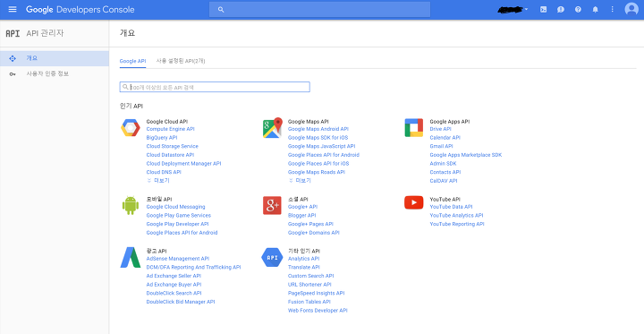This screenshot has width=644, height=334.
Task: Open Google Apps Marketplace SDK link
Action: point(466,155)
